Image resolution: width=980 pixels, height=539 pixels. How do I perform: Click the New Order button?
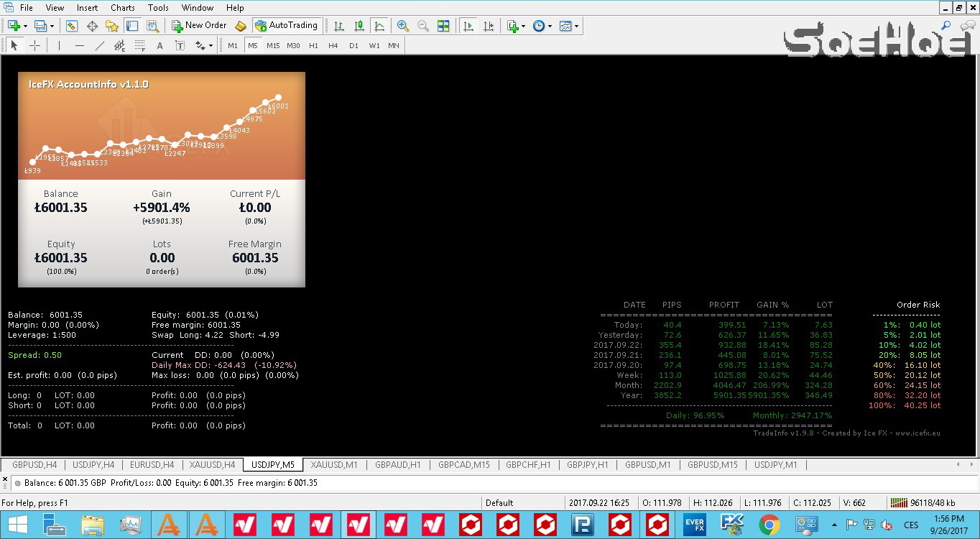coord(199,25)
